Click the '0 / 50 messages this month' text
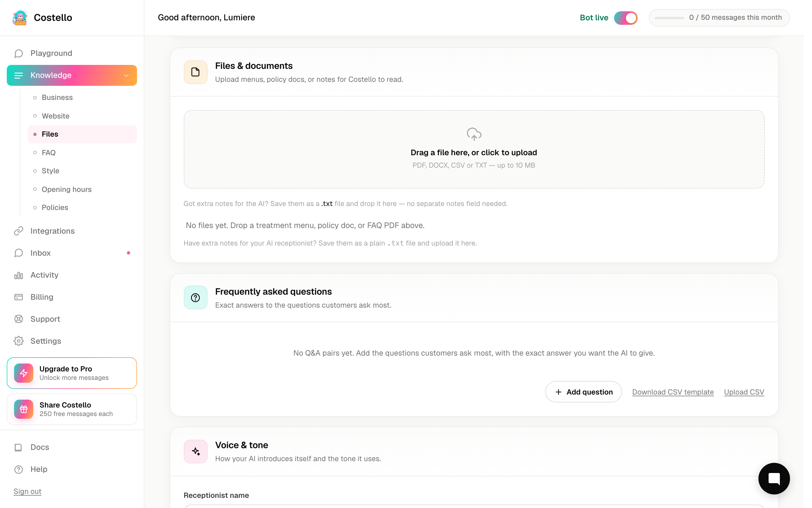This screenshot has height=508, width=812. click(x=735, y=17)
